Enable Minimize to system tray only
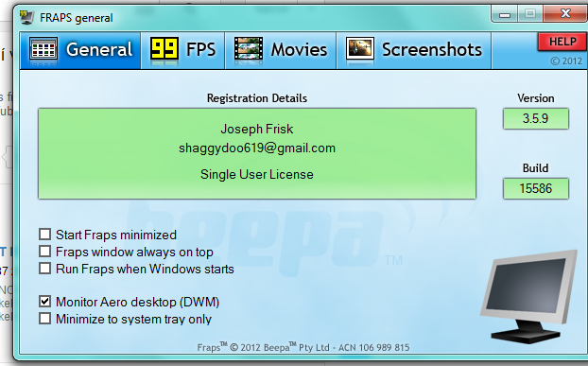 point(45,319)
